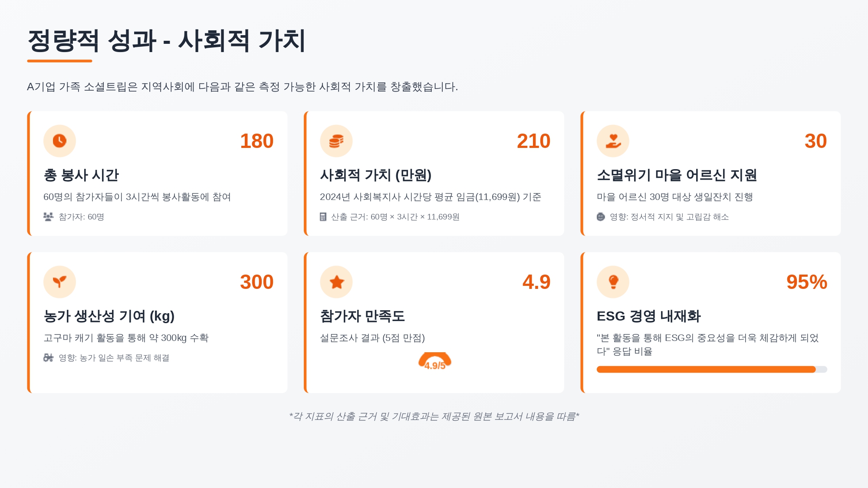Image resolution: width=868 pixels, height=488 pixels.
Task: Click the 정량적 성과 - 사회적 가치 slide title
Action: tap(167, 41)
